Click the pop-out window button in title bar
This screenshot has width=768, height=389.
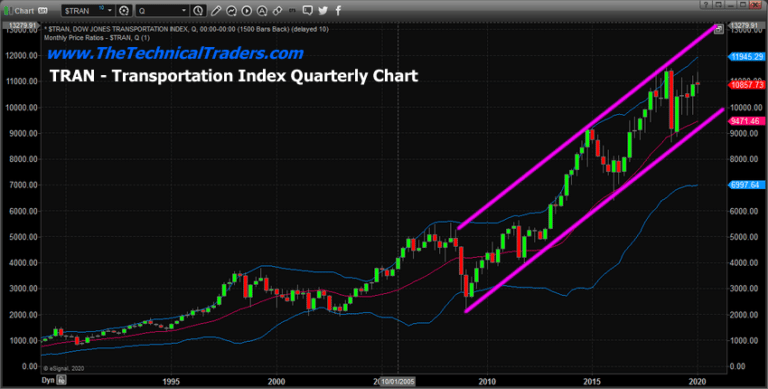coord(719,4)
